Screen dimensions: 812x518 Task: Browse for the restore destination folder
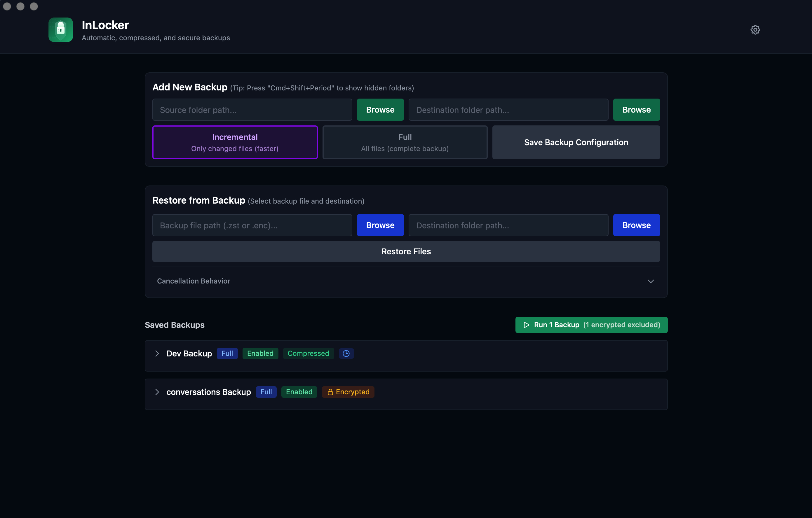click(636, 225)
